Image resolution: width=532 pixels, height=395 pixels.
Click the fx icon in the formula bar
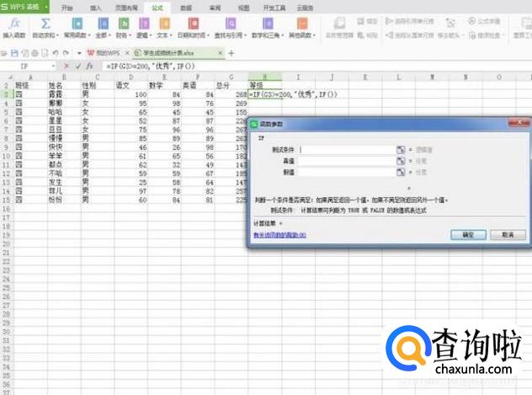click(89, 67)
